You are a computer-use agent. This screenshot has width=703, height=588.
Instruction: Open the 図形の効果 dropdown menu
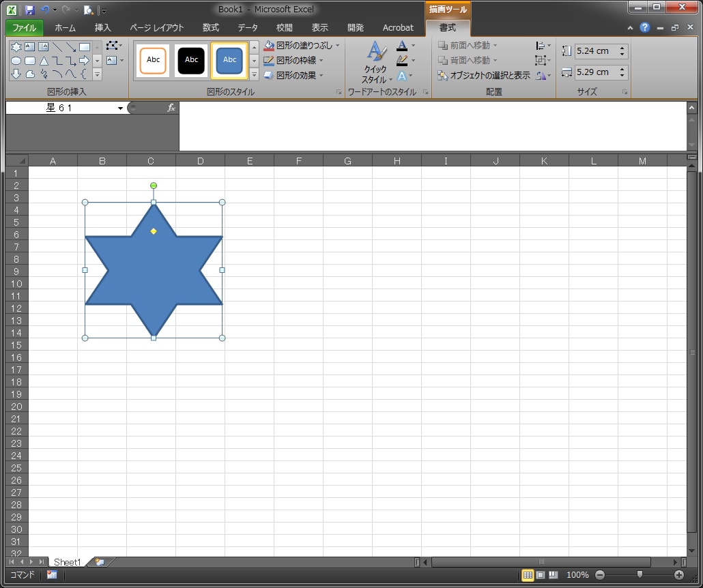tap(321, 75)
